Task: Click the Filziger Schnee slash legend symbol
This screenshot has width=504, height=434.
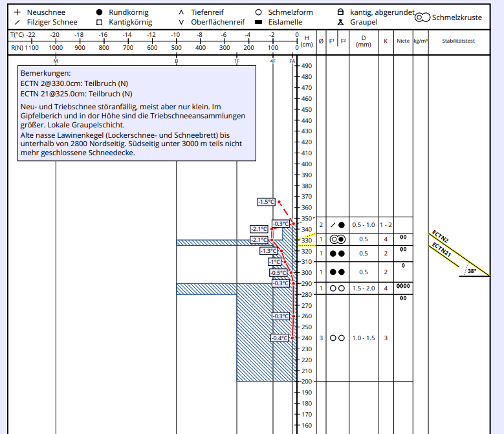Action: [17, 22]
